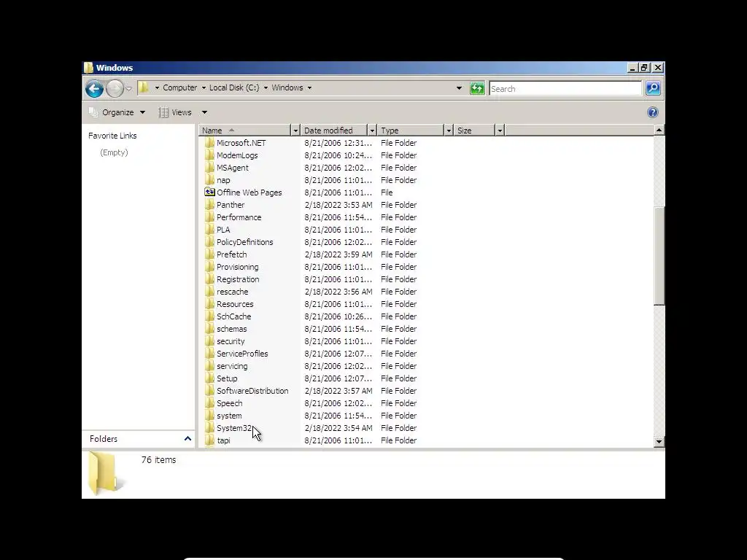Select the Prefetch folder icon
Screen dimensions: 747x560
coord(209,254)
